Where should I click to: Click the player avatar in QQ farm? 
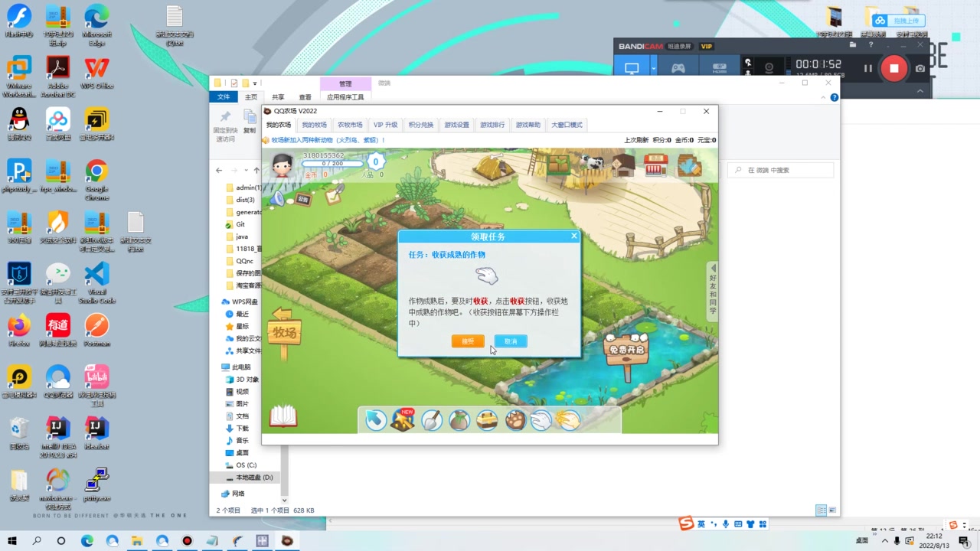pyautogui.click(x=283, y=165)
